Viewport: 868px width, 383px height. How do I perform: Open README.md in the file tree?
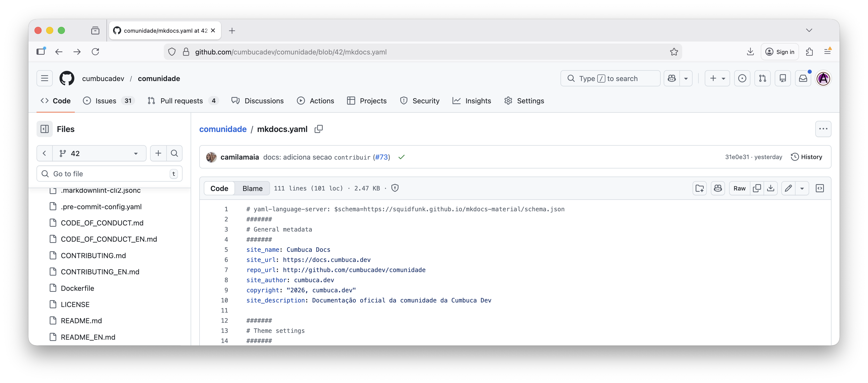click(x=81, y=320)
